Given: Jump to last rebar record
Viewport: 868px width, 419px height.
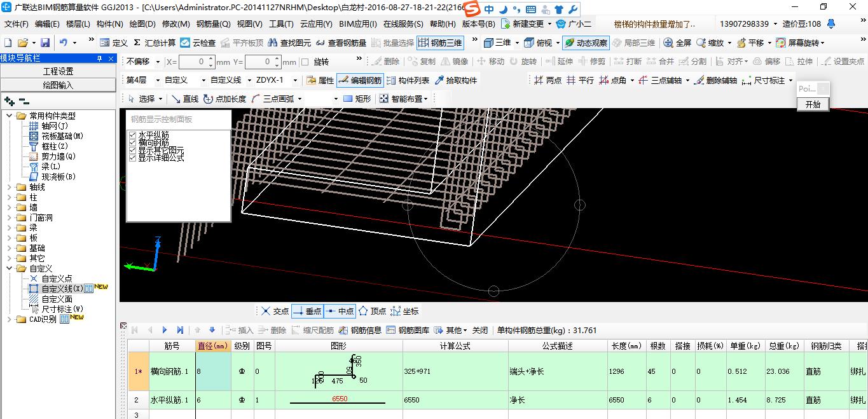Looking at the screenshot, I should [x=180, y=330].
